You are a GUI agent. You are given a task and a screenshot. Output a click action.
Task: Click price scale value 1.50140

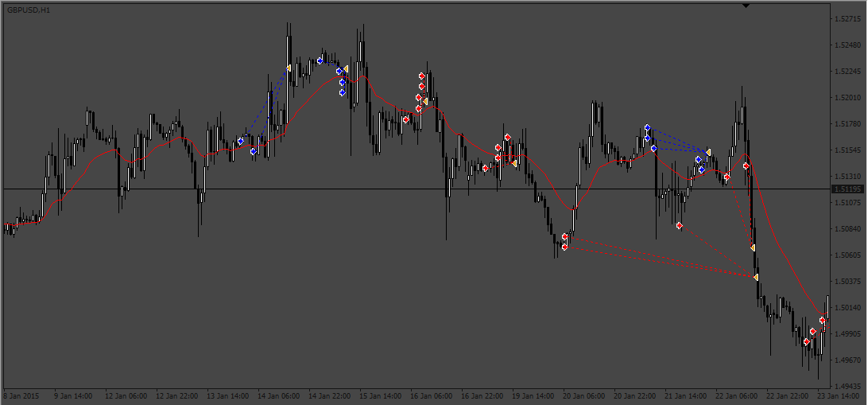click(x=849, y=307)
